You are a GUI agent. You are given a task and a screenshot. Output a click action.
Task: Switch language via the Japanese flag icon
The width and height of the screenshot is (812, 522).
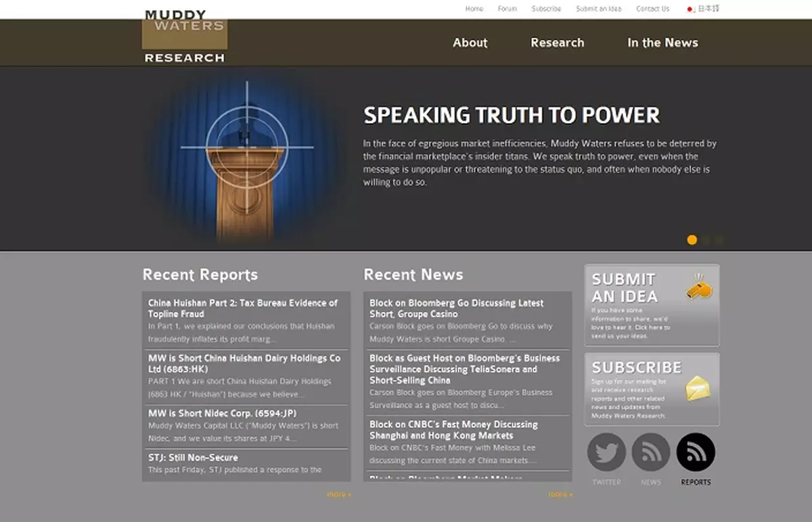690,9
